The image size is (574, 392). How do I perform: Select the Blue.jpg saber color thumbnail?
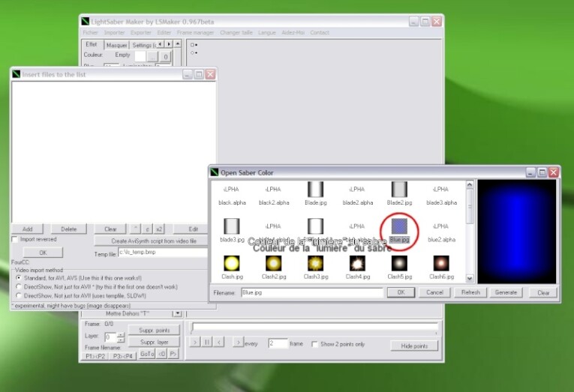tap(399, 226)
